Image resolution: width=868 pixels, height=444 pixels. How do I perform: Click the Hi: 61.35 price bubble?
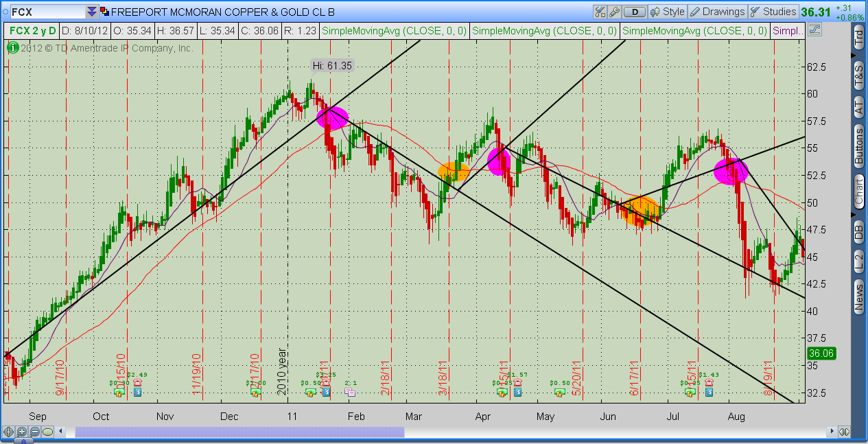click(332, 66)
